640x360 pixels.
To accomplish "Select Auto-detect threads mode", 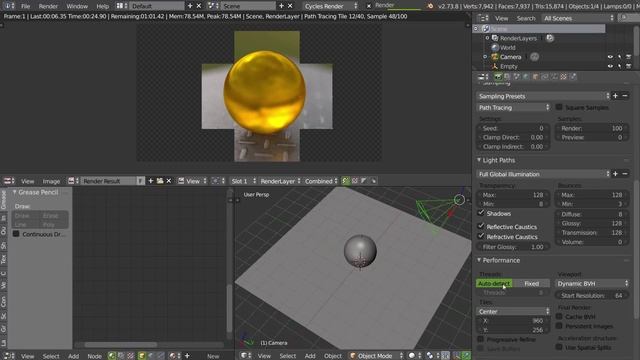I will coord(494,283).
